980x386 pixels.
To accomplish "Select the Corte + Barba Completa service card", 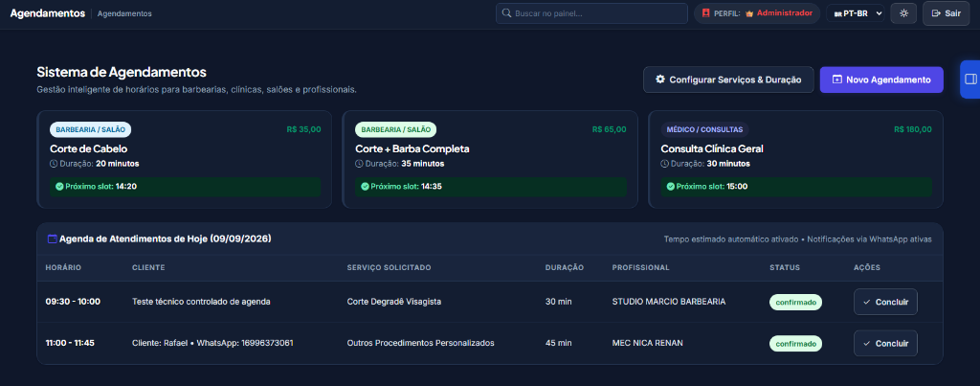I will tap(490, 160).
